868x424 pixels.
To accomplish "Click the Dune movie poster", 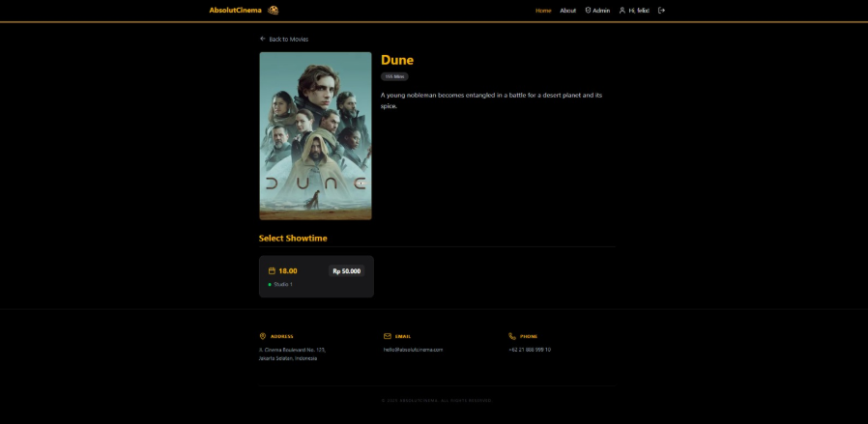I will [x=315, y=136].
